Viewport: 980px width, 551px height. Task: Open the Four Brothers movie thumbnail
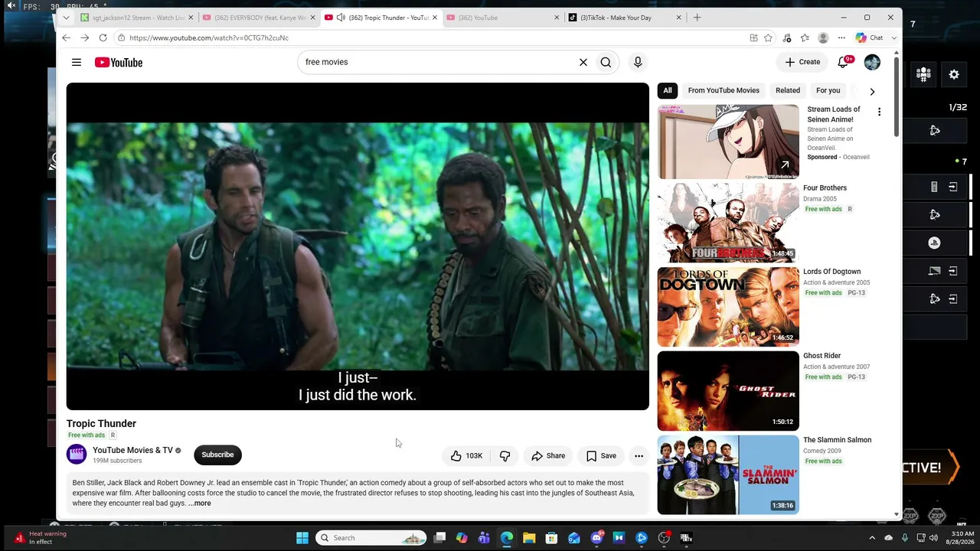(x=728, y=223)
